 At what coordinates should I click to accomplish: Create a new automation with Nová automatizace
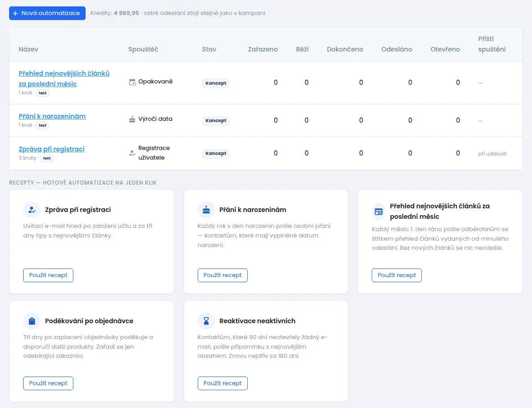point(47,13)
